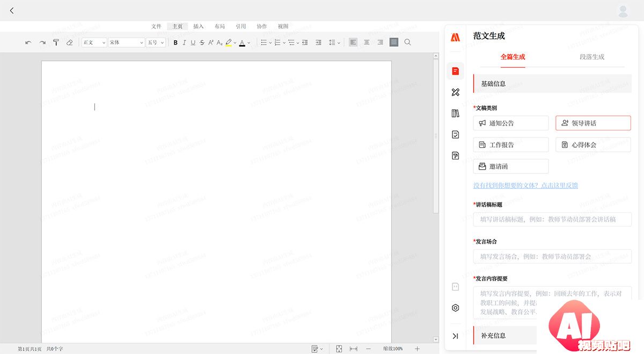Screen dimensions: 644x354
Task: Open the font family dropdown showing 宋体
Action: (127, 42)
